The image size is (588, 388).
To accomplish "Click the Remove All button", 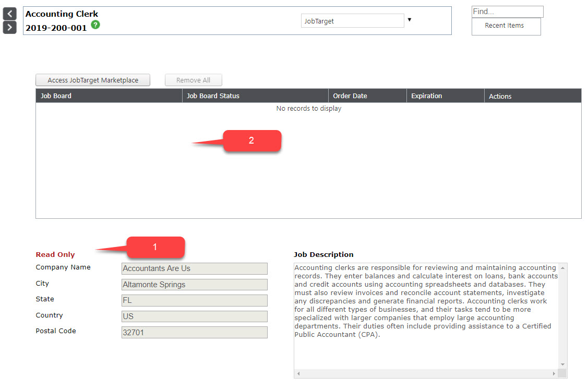I will click(193, 80).
